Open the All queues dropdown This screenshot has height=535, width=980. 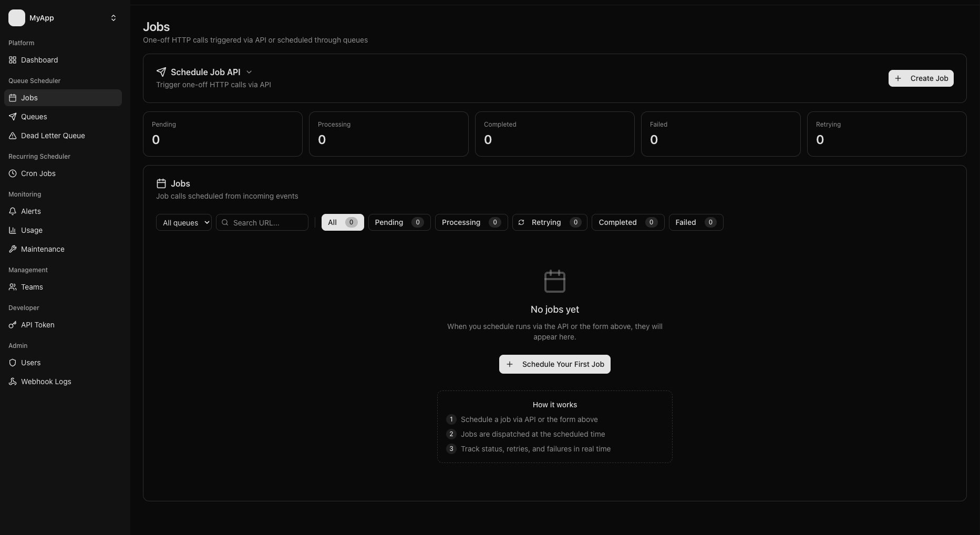[183, 222]
